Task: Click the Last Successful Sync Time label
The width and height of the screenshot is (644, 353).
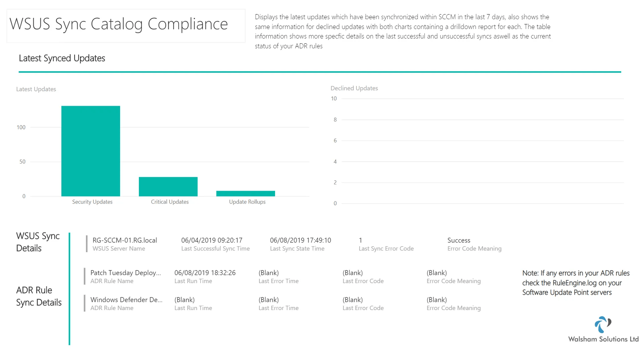Action: [x=215, y=249]
